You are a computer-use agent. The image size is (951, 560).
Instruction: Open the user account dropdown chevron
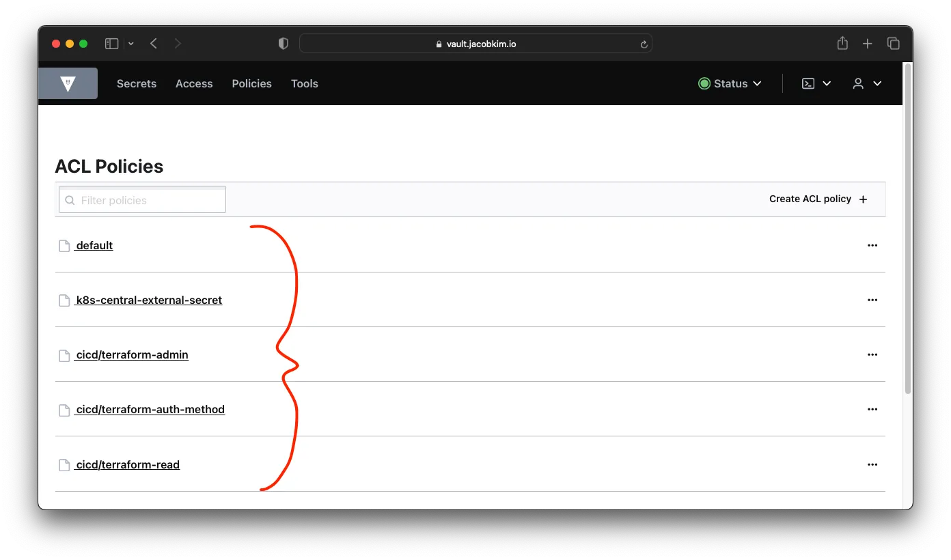click(x=877, y=83)
